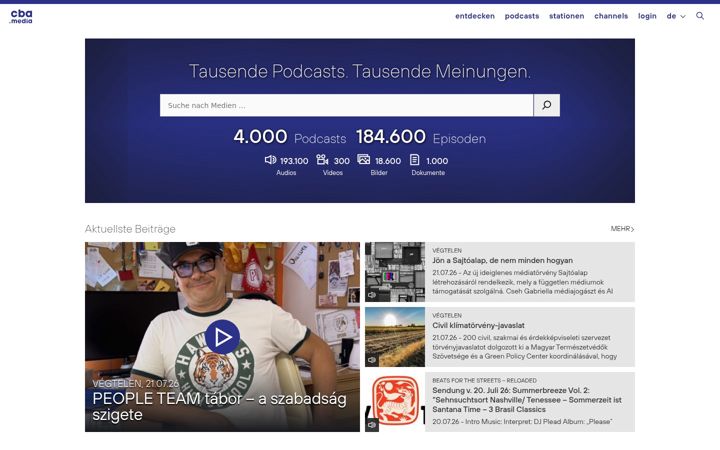This screenshot has width=720, height=450.
Task: Submit search with the magnifier button
Action: pos(546,105)
